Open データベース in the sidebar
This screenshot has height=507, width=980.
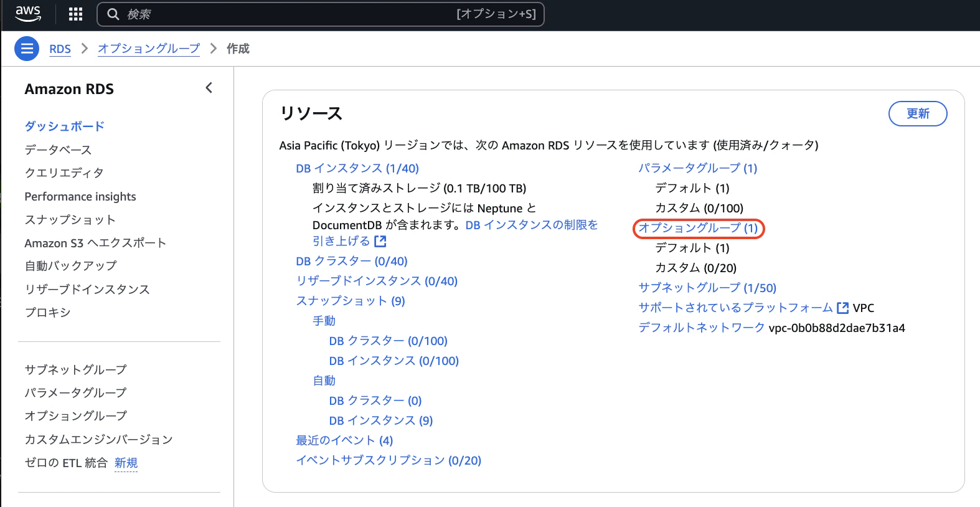(x=58, y=149)
